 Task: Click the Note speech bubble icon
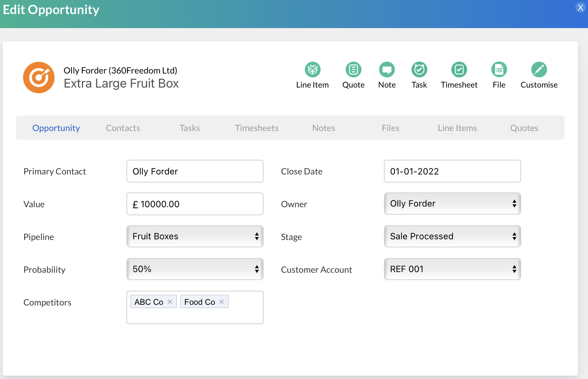pyautogui.click(x=387, y=70)
